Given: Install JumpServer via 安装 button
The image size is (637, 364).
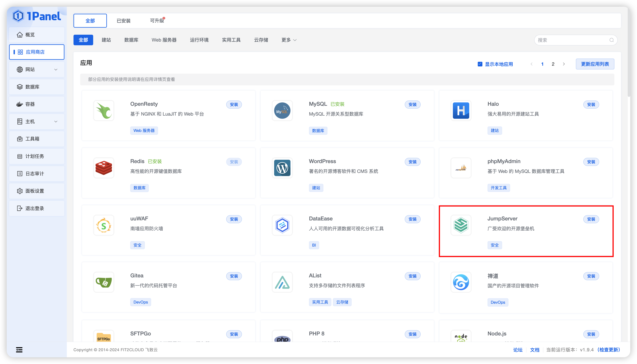Looking at the screenshot, I should click(591, 219).
